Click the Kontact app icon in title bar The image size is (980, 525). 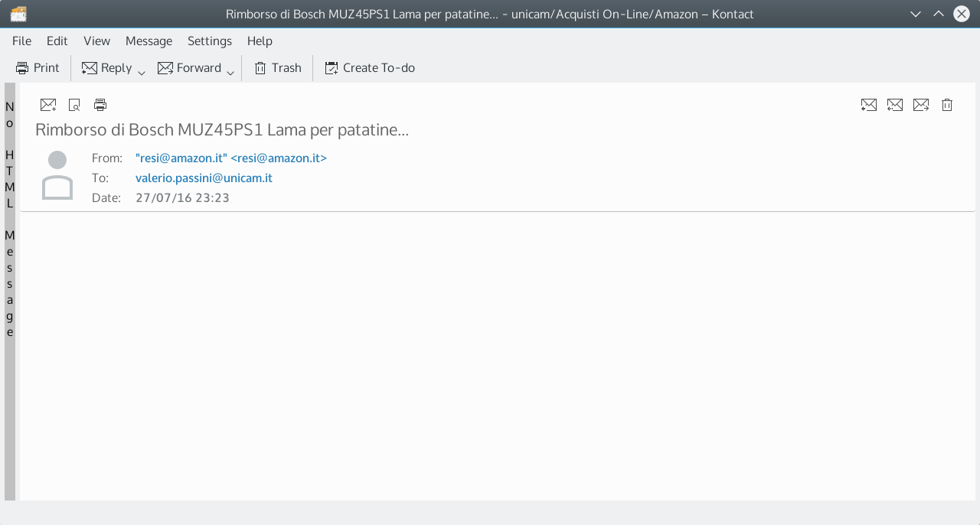tap(18, 14)
